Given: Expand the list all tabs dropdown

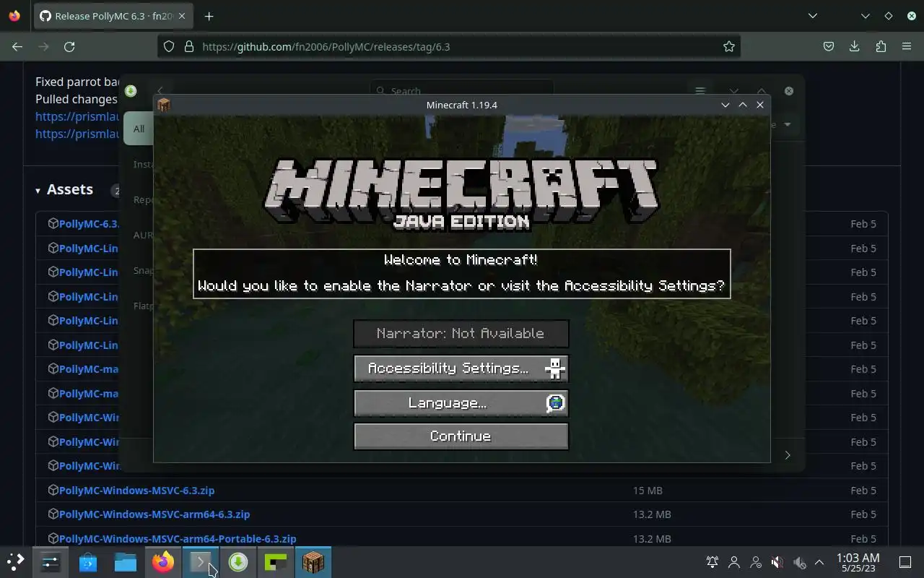Looking at the screenshot, I should [x=813, y=16].
